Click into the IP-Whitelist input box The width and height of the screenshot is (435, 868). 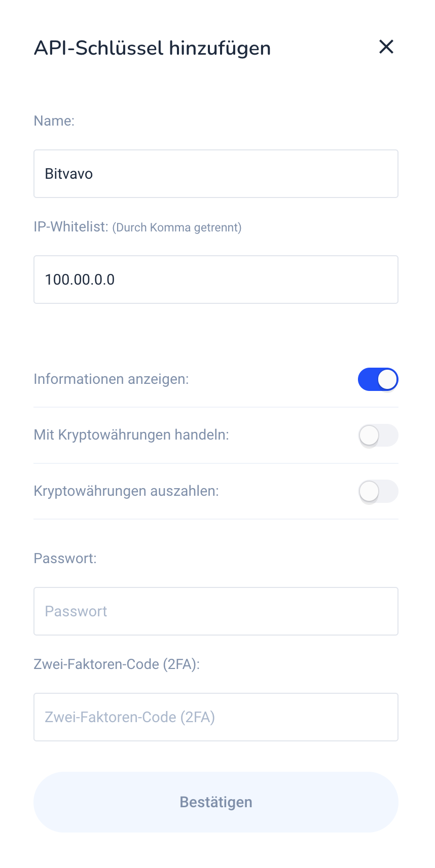click(216, 280)
